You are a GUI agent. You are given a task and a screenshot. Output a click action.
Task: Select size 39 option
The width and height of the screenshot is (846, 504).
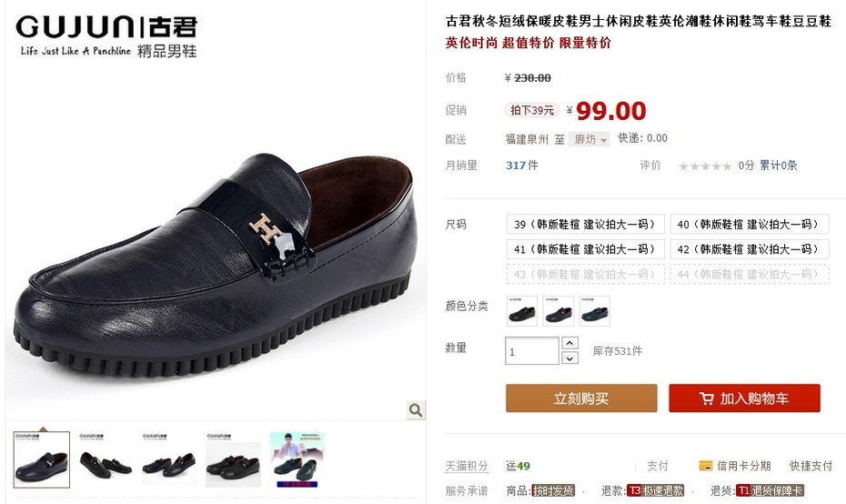585,224
